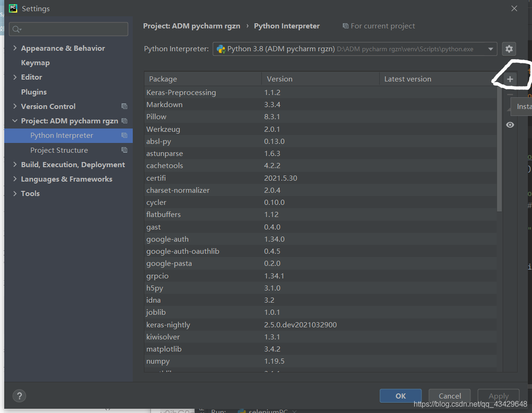Select the kiwisolver package row
Image resolution: width=532 pixels, height=413 pixels.
pyautogui.click(x=321, y=337)
